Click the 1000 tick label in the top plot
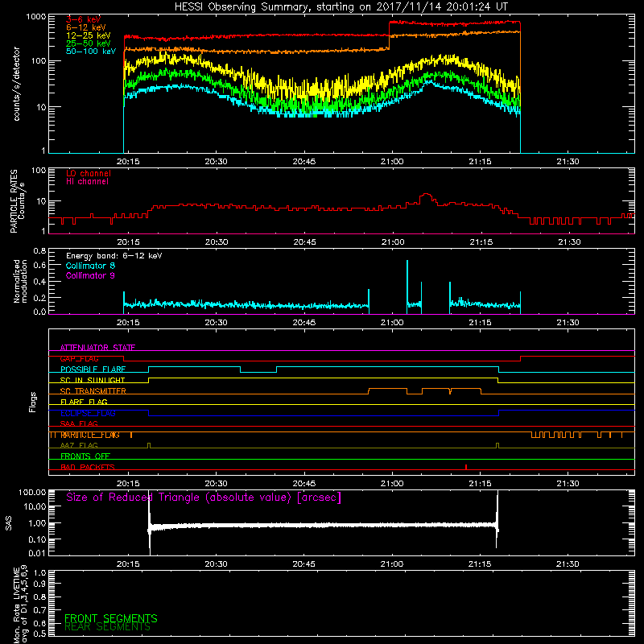This screenshot has width=644, height=644. pyautogui.click(x=36, y=17)
